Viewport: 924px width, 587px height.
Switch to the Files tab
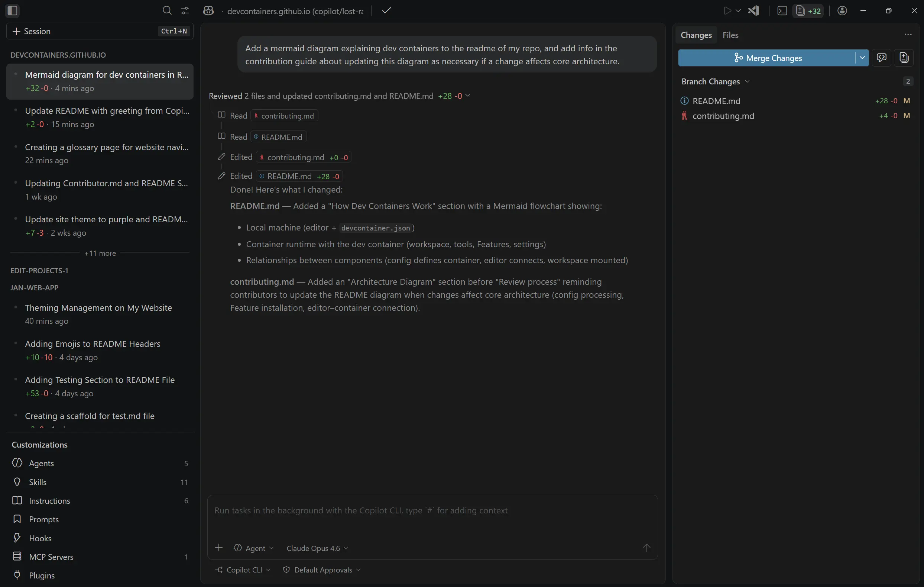[x=730, y=35]
